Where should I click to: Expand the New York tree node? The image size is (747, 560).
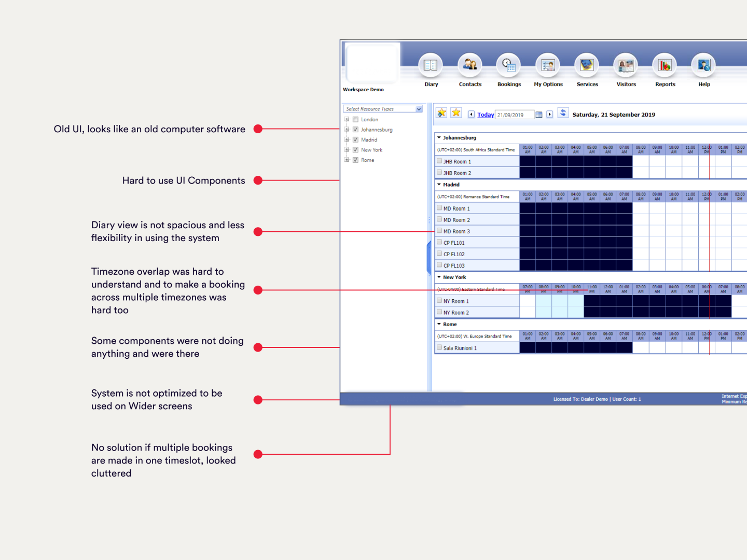(347, 149)
